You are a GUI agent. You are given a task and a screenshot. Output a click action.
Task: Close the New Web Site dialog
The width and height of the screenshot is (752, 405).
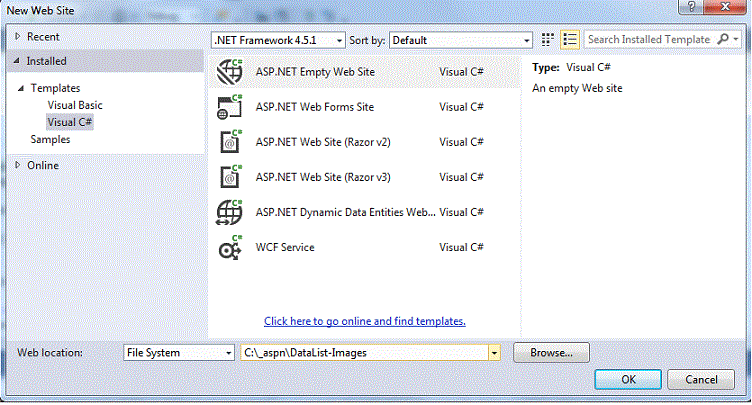click(725, 7)
